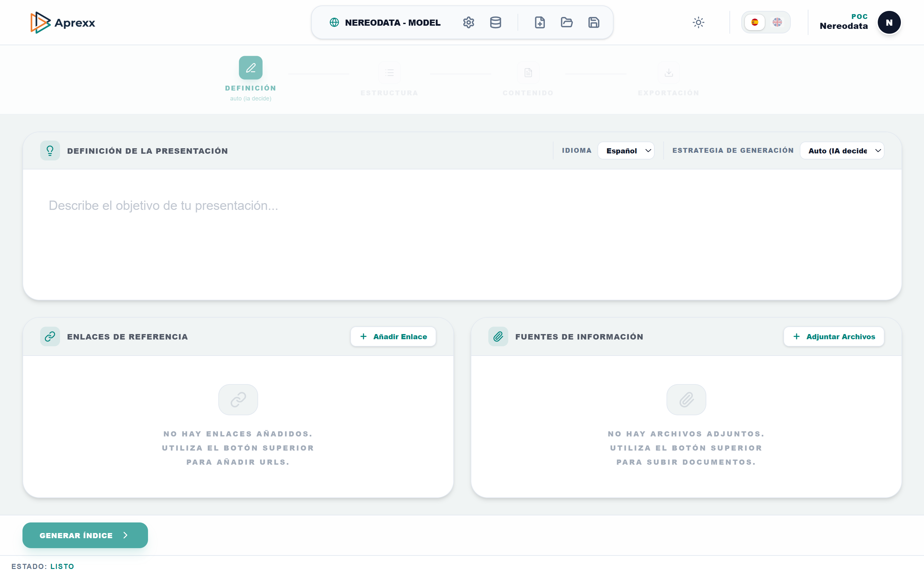Click the Nereodata user name
The image size is (924, 577).
843,26
